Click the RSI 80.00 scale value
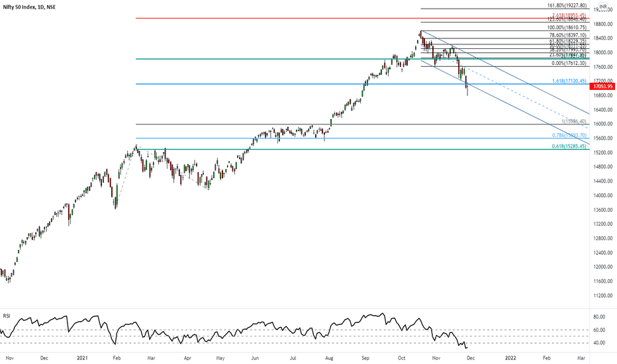 pos(599,317)
